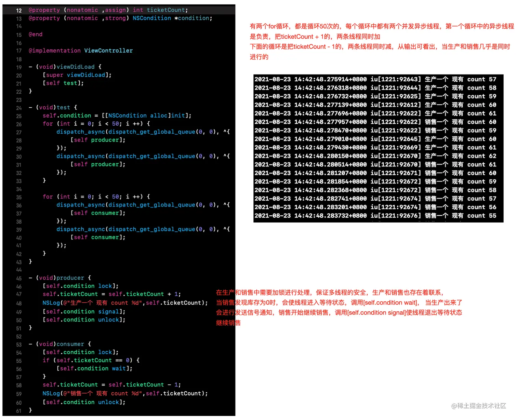Click [self.condition unlock] on line 60
Image resolution: width=517 pixels, height=420 pixels.
point(84,403)
